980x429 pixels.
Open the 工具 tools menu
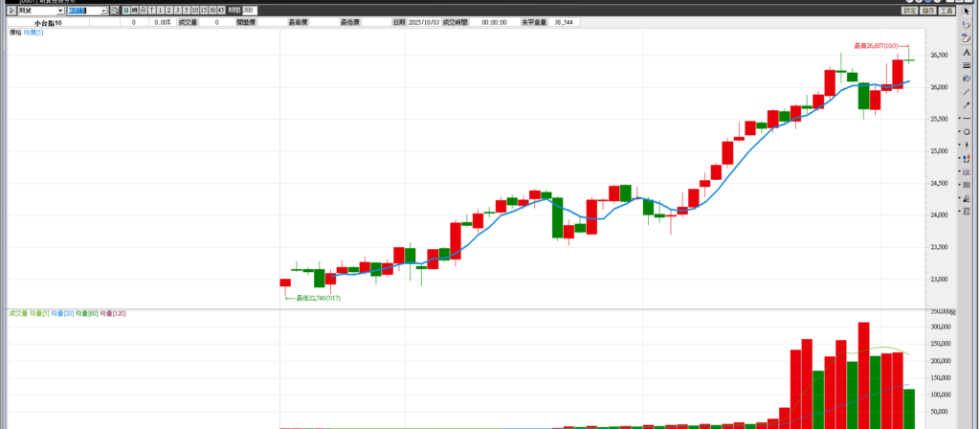pos(945,11)
